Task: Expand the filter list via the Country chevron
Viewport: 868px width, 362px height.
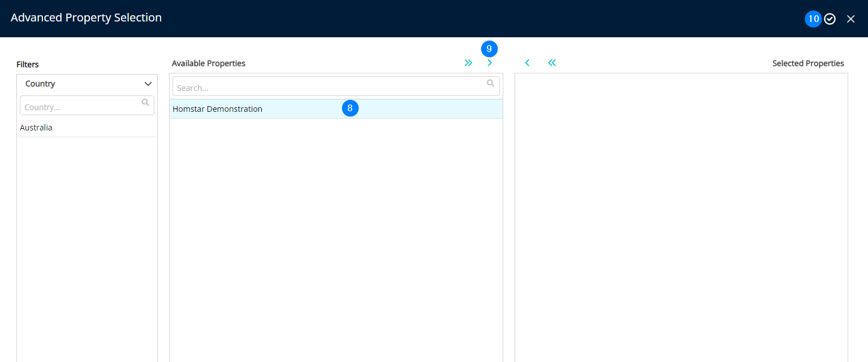Action: 148,84
